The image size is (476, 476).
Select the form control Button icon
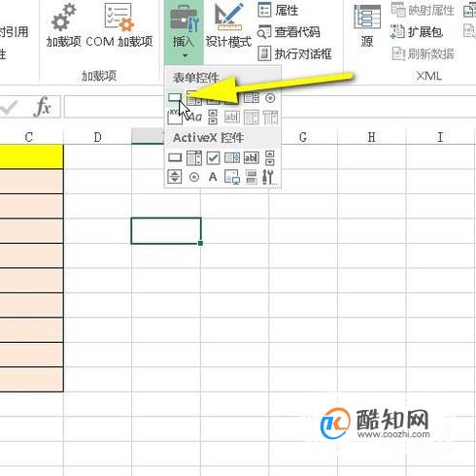coord(175,97)
